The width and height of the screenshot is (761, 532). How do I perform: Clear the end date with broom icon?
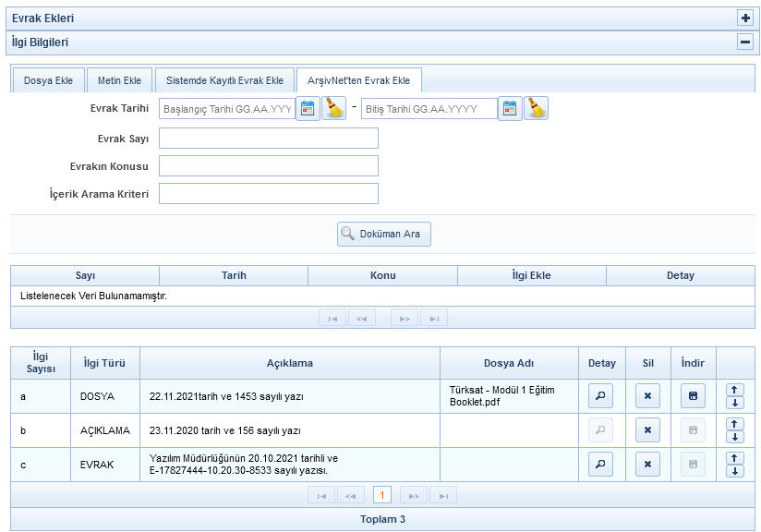point(536,109)
